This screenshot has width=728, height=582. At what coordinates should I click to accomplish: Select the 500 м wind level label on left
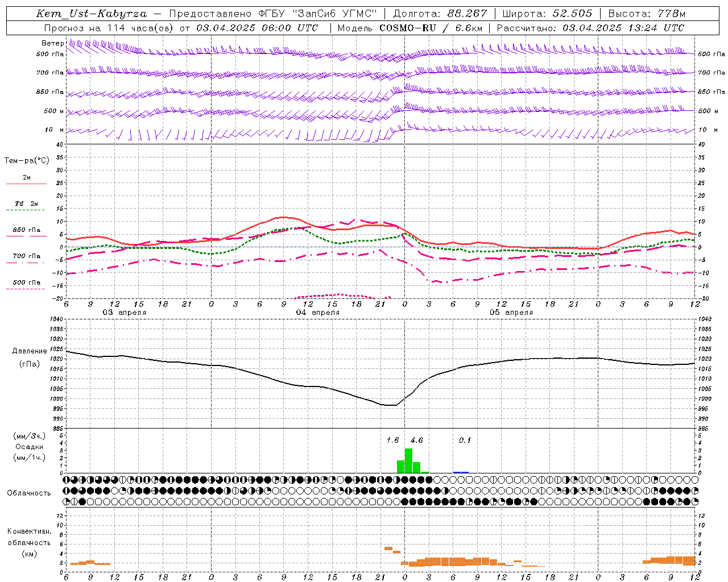[54, 111]
